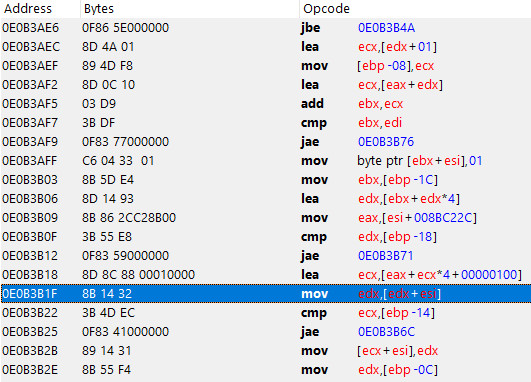
Task: Select row at address 0E0B3B12
Action: (266, 255)
